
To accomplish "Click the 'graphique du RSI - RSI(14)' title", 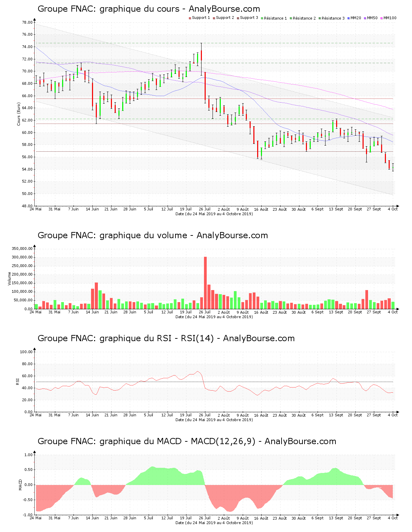I will click(x=166, y=338).
